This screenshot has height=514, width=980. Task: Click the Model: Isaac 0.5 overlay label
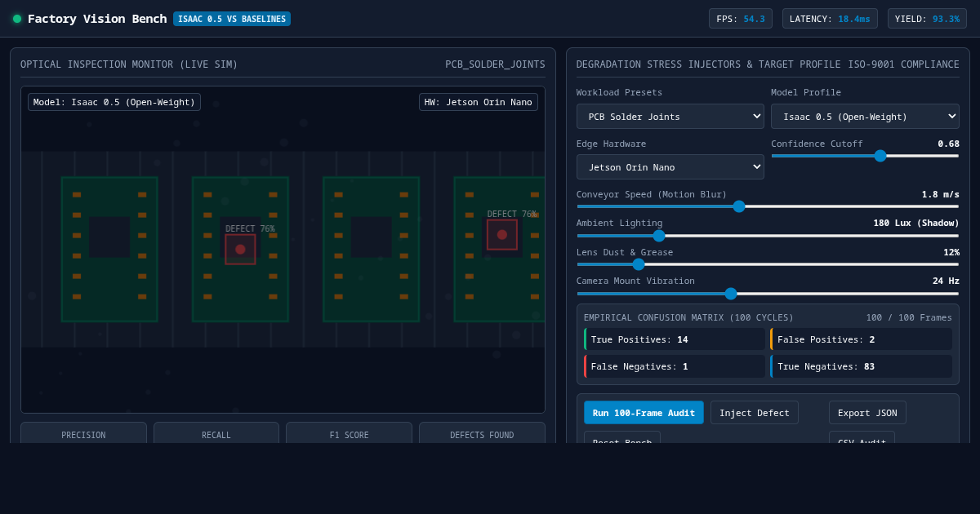point(114,102)
